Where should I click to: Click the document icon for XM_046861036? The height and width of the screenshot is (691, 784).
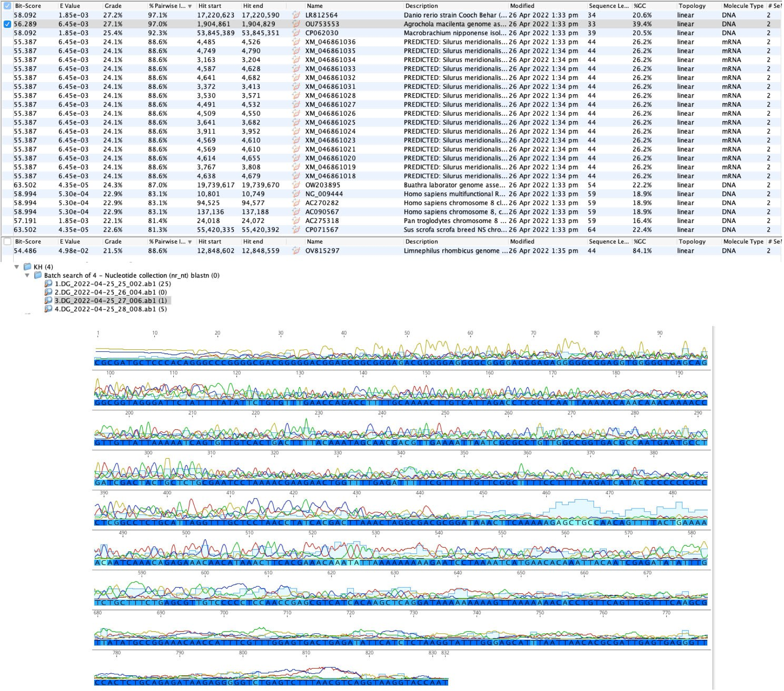pos(296,42)
